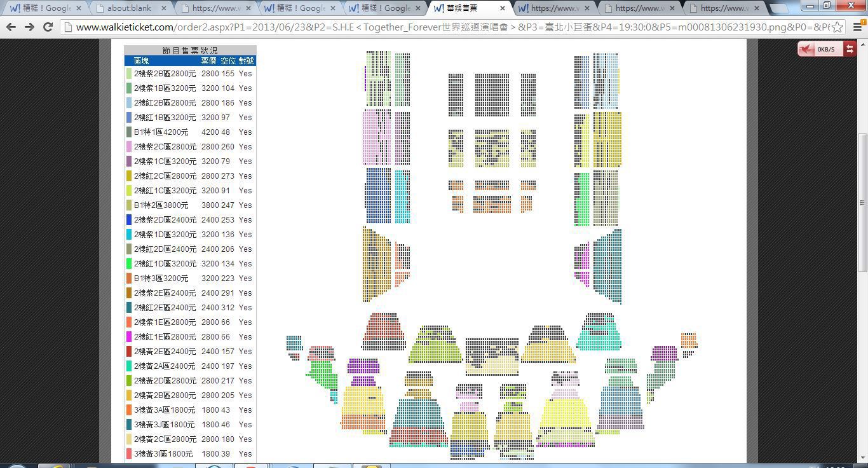Click the page's vertical scrollbar thumb

[x=862, y=202]
